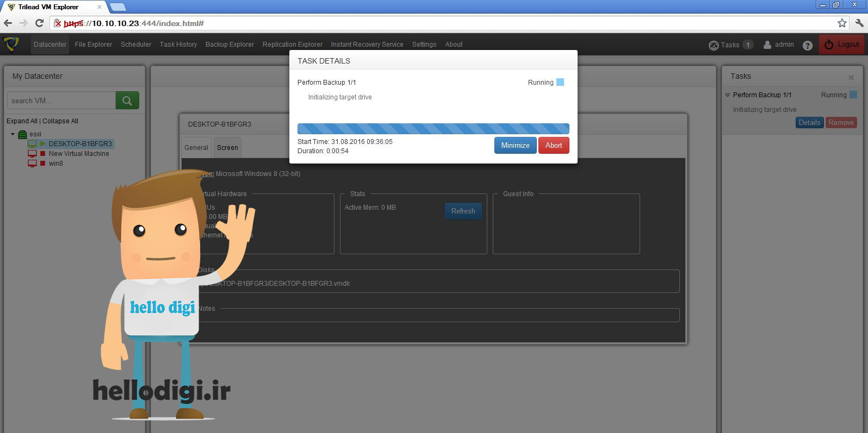Click the blue Running status square in Task Details

pyautogui.click(x=560, y=82)
